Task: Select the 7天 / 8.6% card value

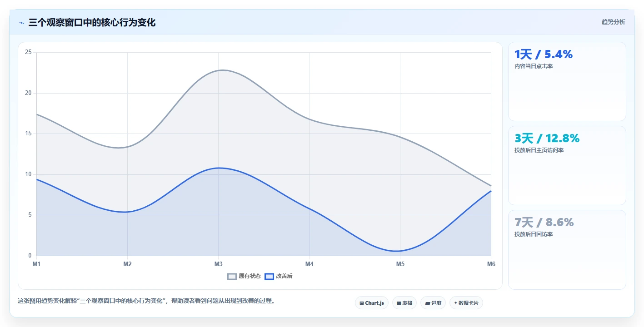Action: [544, 222]
